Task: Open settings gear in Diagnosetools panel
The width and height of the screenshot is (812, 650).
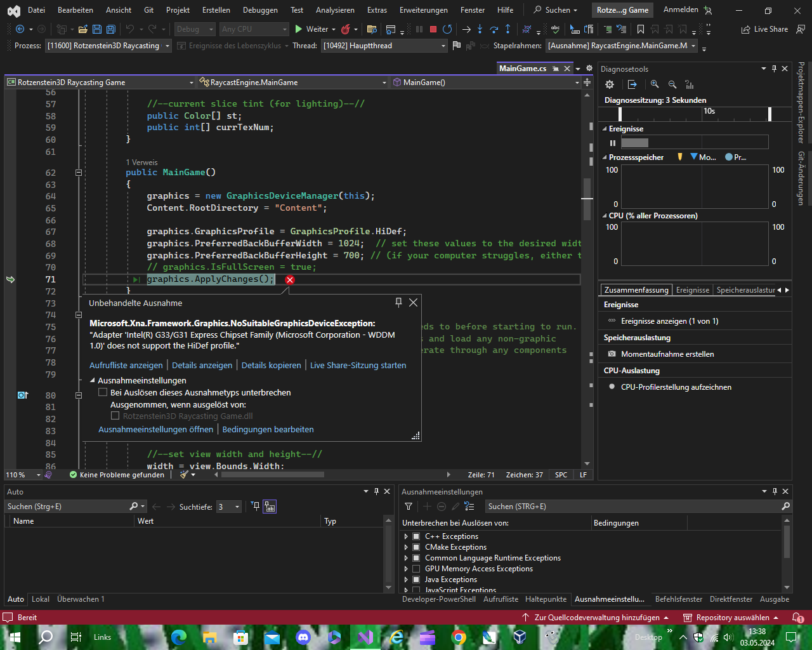Action: tap(609, 84)
